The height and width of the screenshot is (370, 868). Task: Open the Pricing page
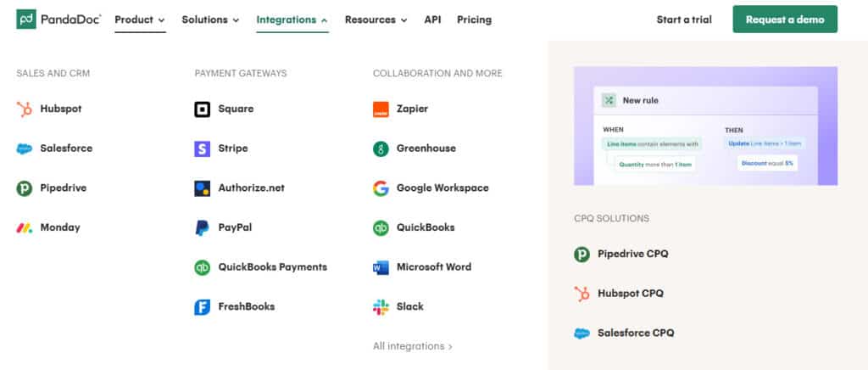coord(474,20)
